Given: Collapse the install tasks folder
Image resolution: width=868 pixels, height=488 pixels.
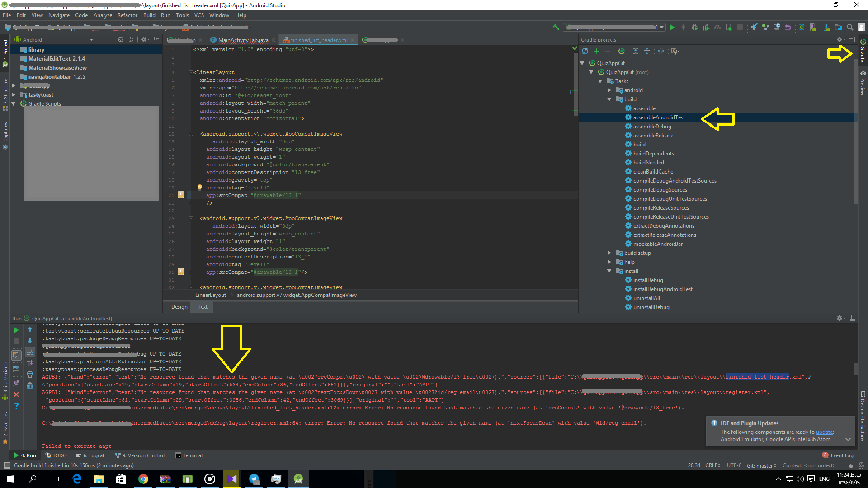Looking at the screenshot, I should click(x=609, y=271).
